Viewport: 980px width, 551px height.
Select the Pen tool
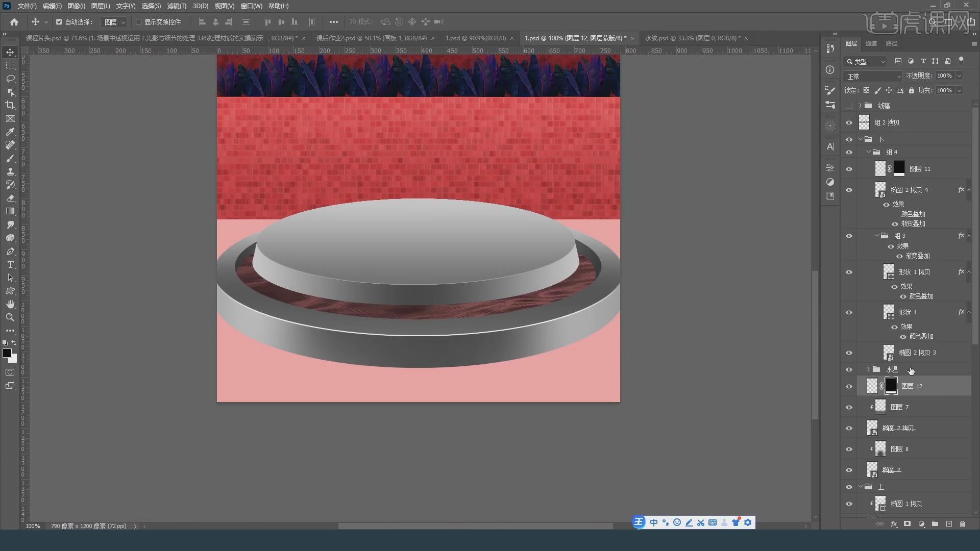pos(10,251)
